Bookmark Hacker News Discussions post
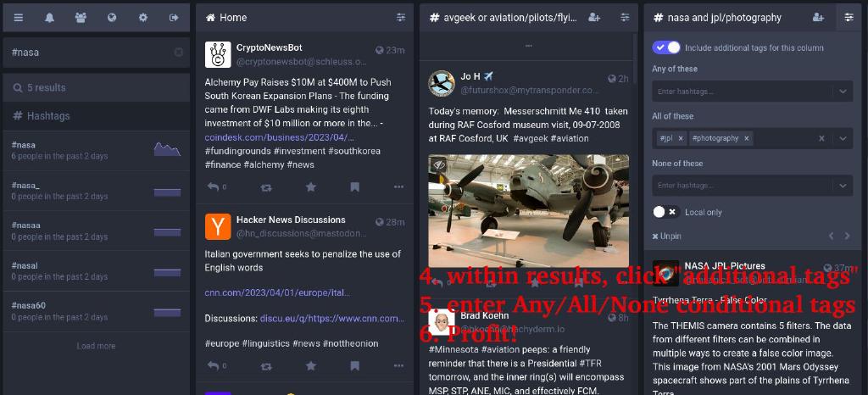The image size is (868, 395). (355, 365)
